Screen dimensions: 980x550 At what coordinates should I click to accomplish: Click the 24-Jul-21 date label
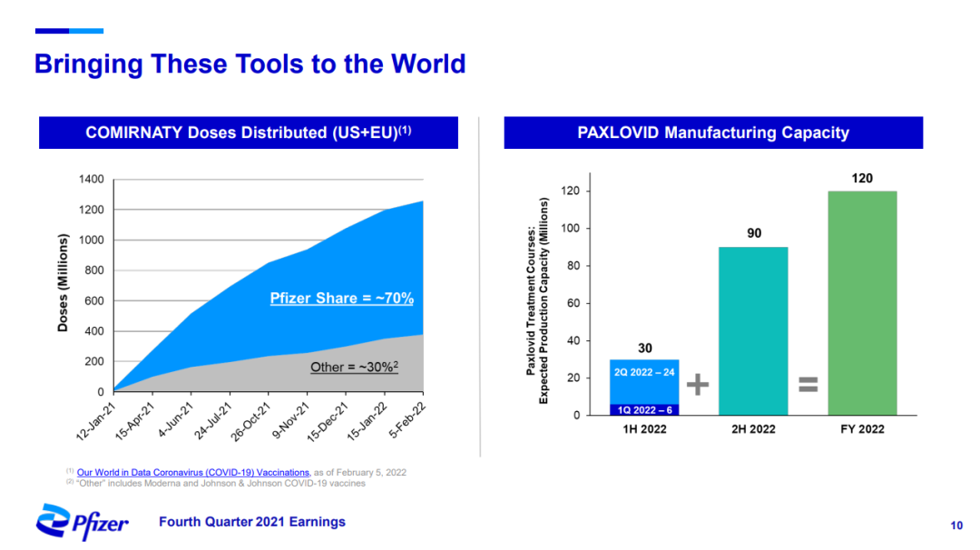click(x=213, y=420)
